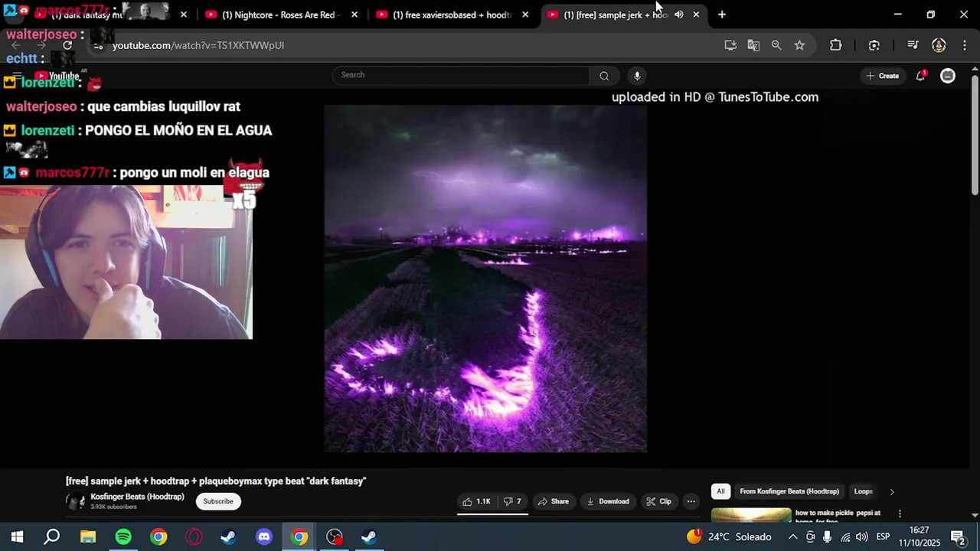Open the Chrome extensions puzzle icon
Viewport: 980px width, 551px height.
click(x=835, y=45)
